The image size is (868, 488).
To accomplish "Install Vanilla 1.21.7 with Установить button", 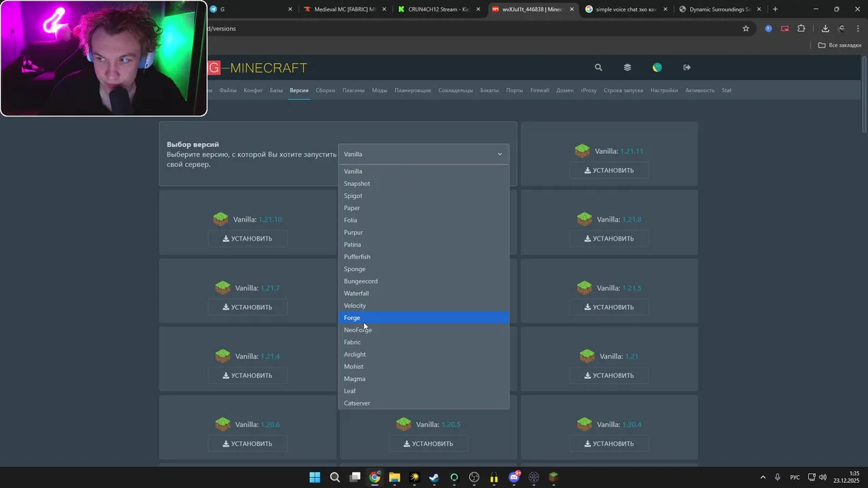I will click(248, 307).
